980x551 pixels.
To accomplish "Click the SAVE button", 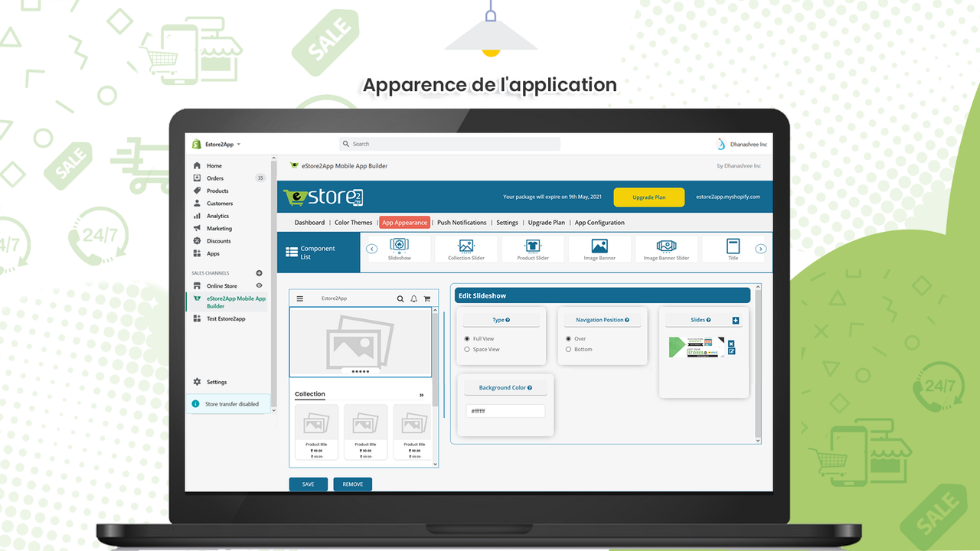I will coord(308,484).
